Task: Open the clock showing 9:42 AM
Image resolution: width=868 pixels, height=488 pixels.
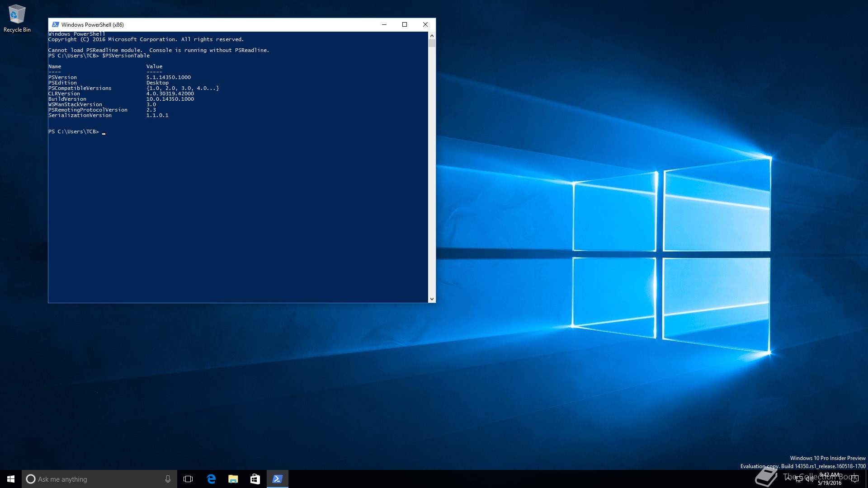Action: [x=830, y=479]
